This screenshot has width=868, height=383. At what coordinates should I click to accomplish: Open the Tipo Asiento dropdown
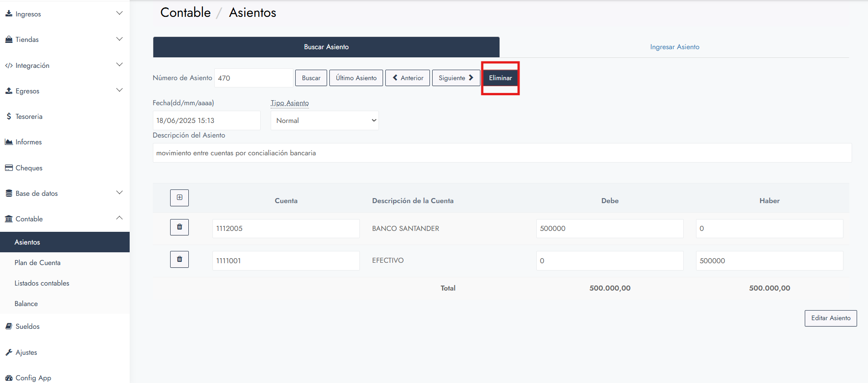click(324, 121)
